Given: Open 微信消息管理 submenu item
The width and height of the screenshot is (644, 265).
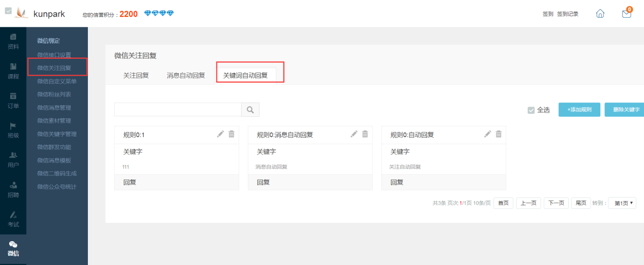Looking at the screenshot, I should [54, 108].
